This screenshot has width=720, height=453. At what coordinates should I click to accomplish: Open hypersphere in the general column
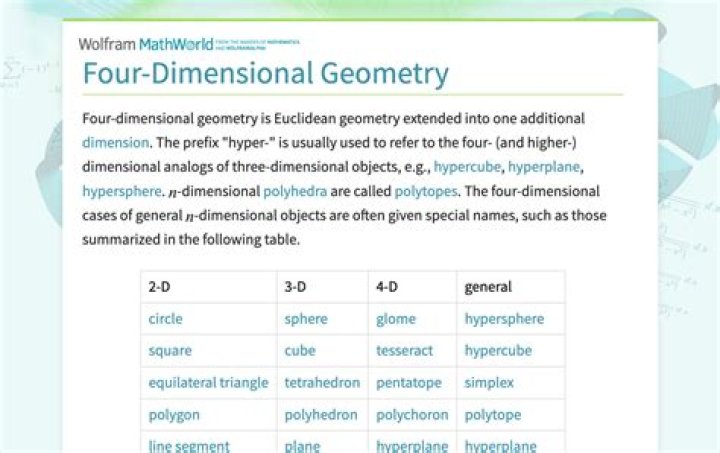click(x=504, y=319)
